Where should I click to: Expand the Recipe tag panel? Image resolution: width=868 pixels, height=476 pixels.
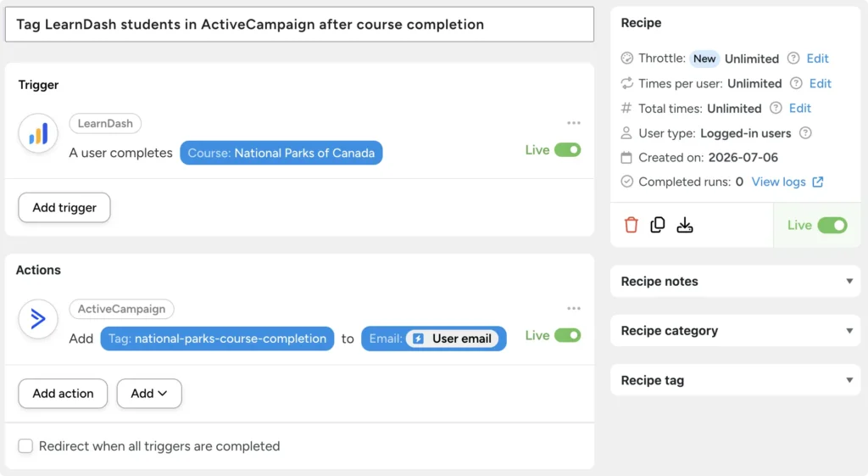coord(735,380)
